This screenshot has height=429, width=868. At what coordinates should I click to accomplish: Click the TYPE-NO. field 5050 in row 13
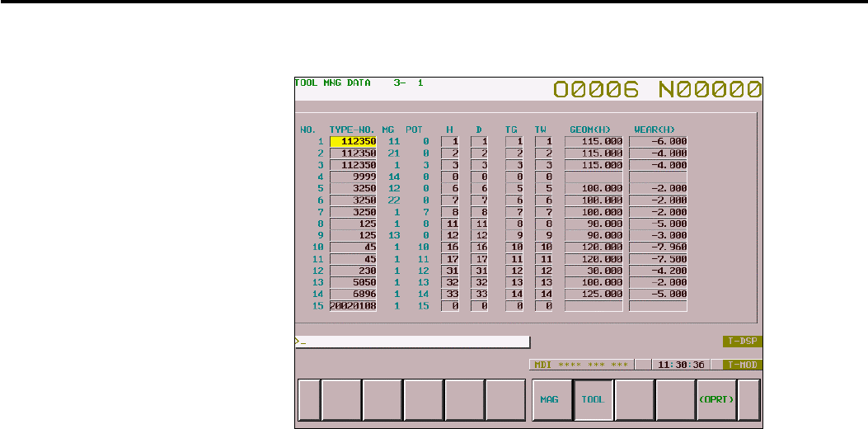[353, 281]
